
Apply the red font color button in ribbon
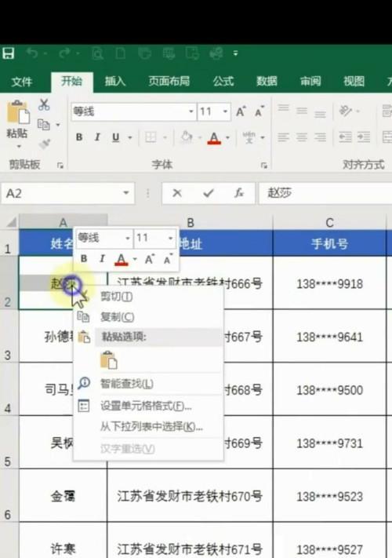(x=214, y=137)
